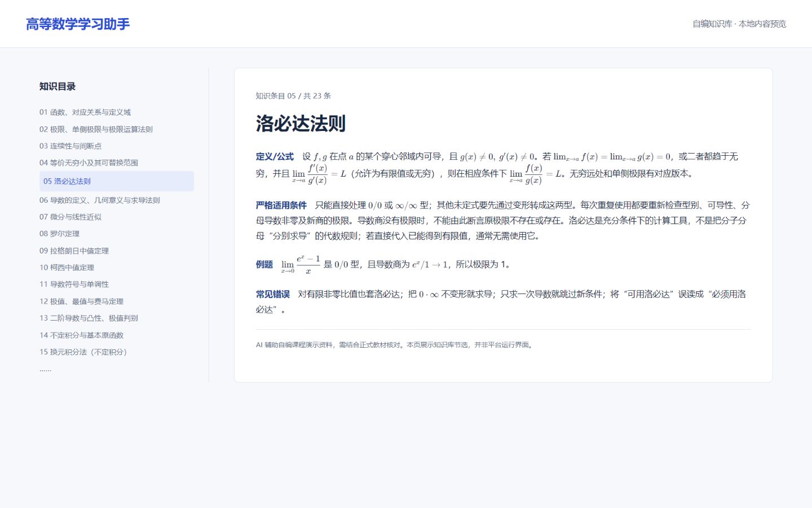Image resolution: width=812 pixels, height=508 pixels.
Task: Open 11 导数符号与单调性
Action: point(74,284)
